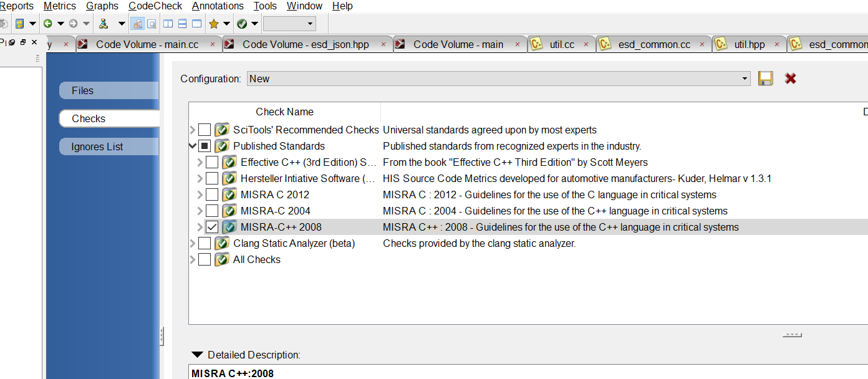
Task: Select the split vertically layout icon
Action: (168, 24)
